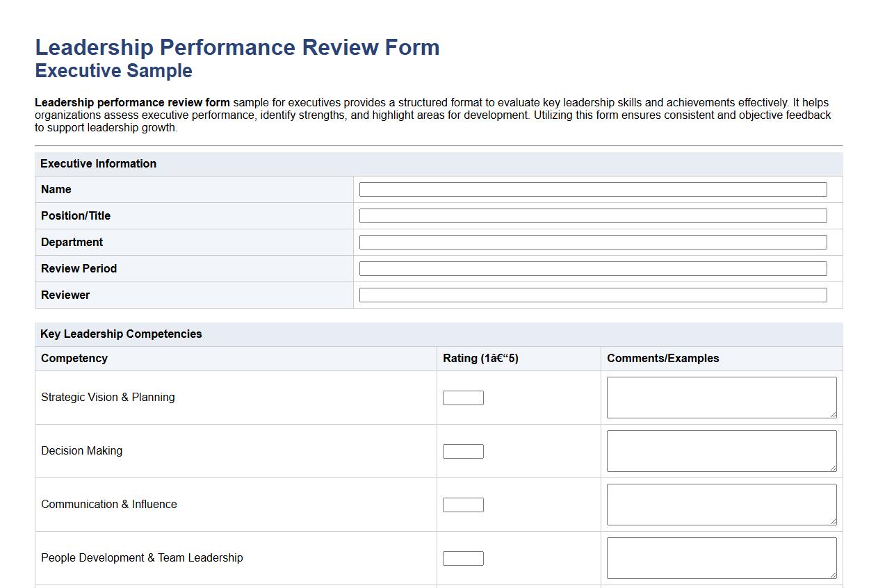Click the resize handle on Decision Making comments box

click(834, 469)
